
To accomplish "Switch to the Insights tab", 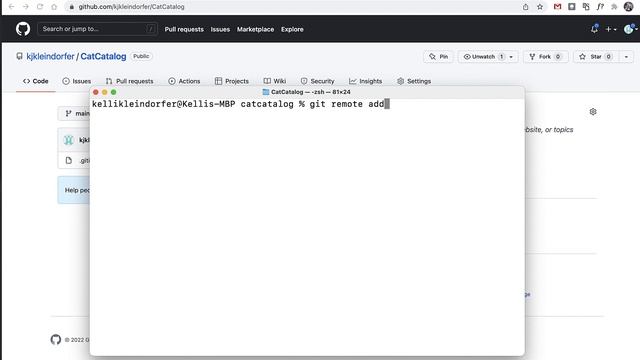I will [x=366, y=81].
